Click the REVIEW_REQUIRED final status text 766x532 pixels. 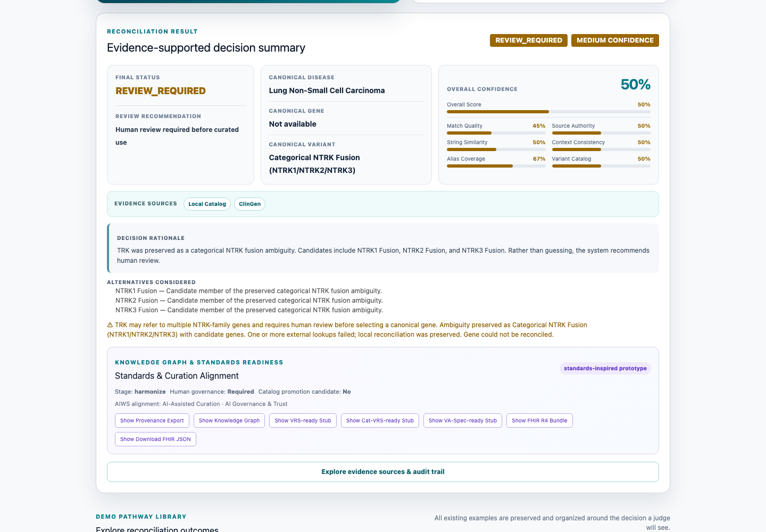pos(161,91)
